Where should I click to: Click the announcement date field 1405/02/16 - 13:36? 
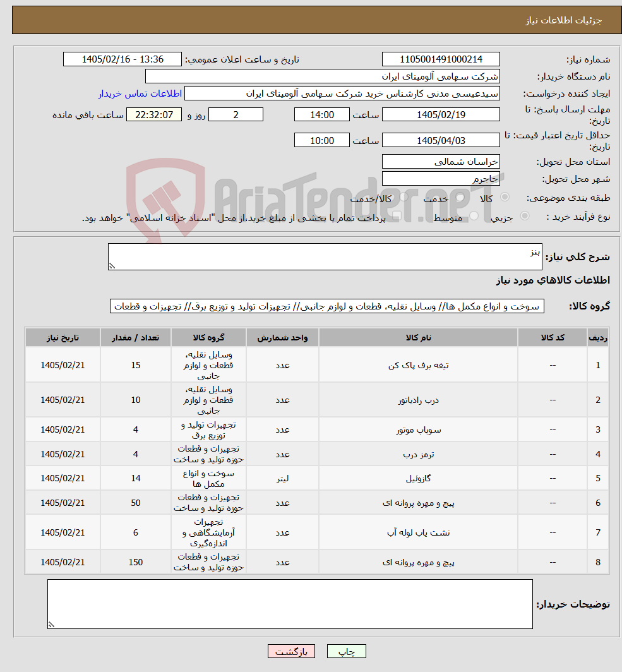click(123, 59)
